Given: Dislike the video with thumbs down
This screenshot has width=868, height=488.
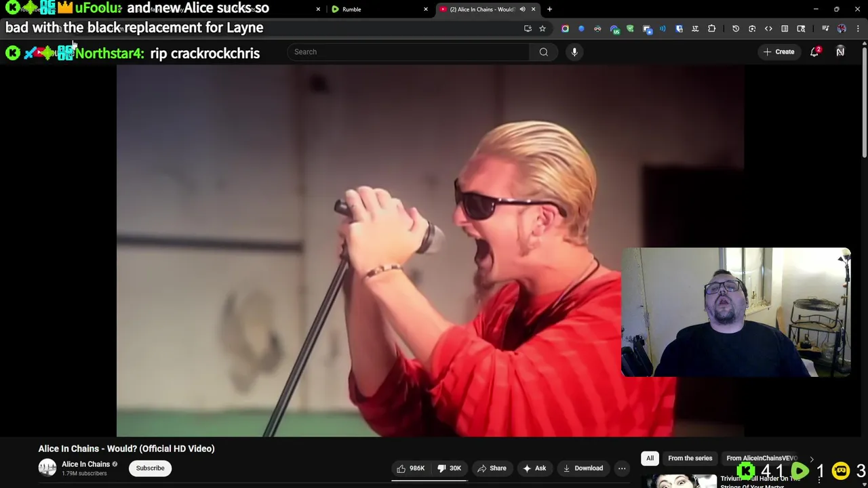Looking at the screenshot, I should pos(449,468).
